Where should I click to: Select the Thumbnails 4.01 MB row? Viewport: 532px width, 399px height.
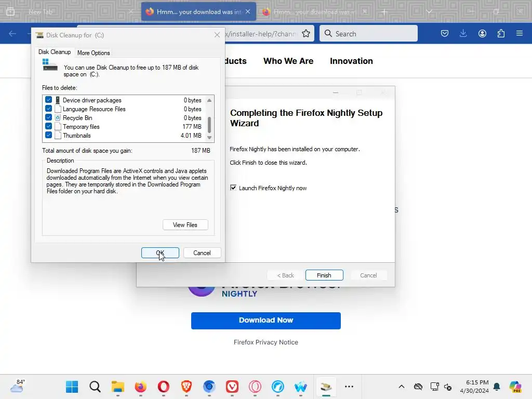pos(124,136)
